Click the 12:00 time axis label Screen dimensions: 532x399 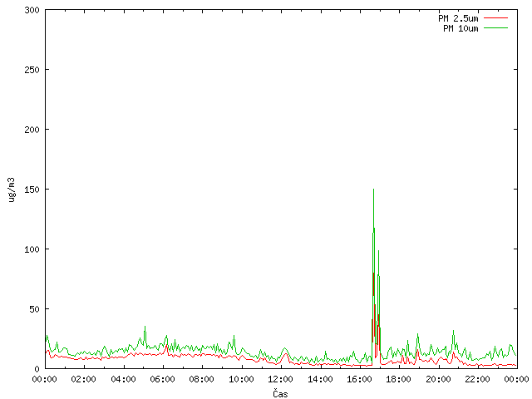point(281,379)
